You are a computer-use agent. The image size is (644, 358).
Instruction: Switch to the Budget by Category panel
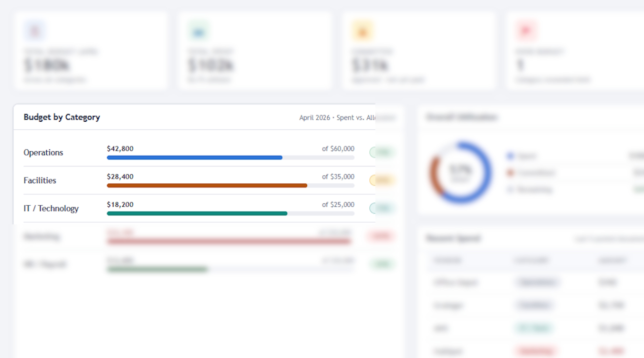click(62, 117)
